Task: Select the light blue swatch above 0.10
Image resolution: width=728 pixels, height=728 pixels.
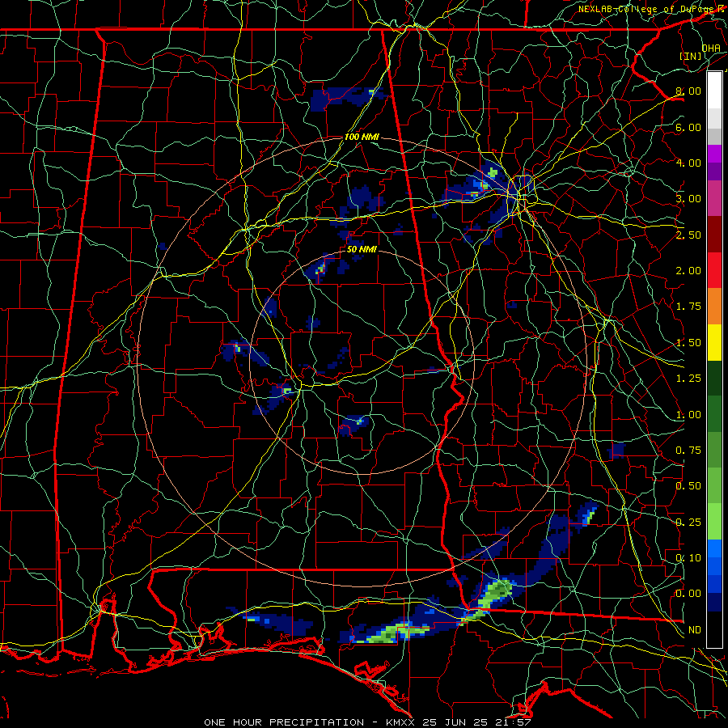Action: [714, 548]
